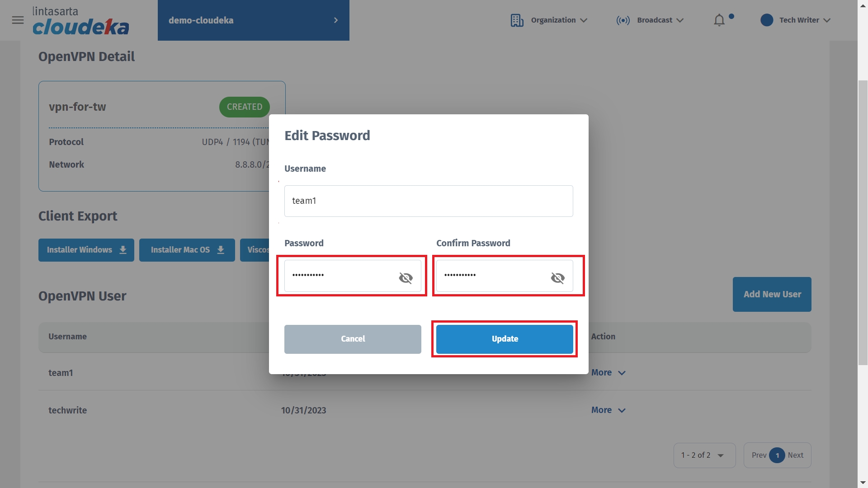Show the Password field's hidden text
868x488 pixels.
click(x=406, y=278)
